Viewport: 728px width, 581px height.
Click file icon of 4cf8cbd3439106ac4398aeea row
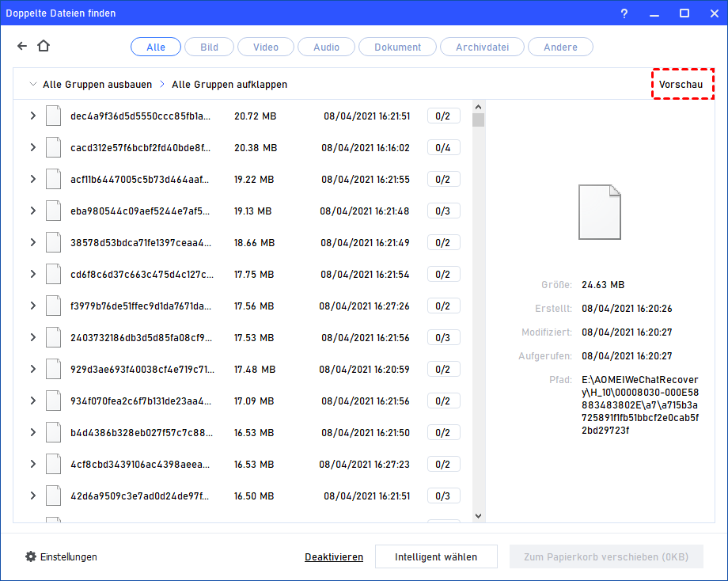tap(53, 464)
